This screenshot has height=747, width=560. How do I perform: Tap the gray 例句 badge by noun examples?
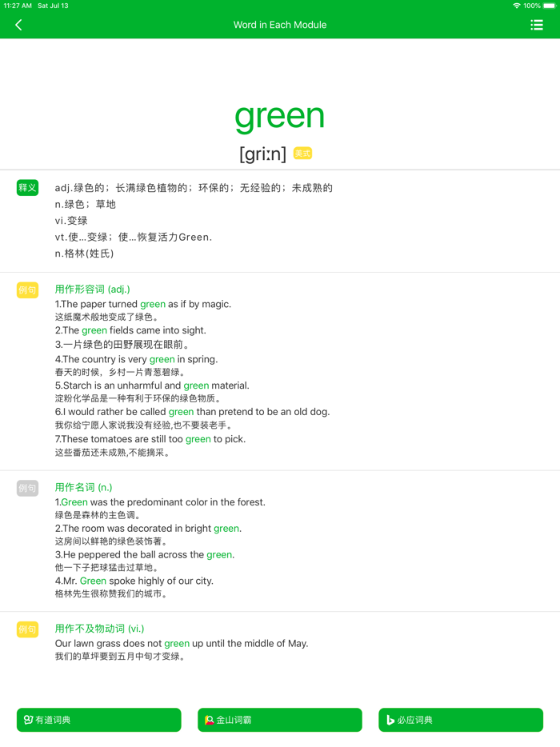click(x=26, y=487)
